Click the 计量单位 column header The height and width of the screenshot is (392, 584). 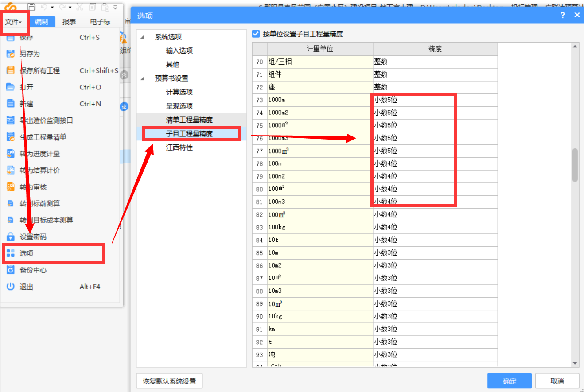pyautogui.click(x=319, y=49)
